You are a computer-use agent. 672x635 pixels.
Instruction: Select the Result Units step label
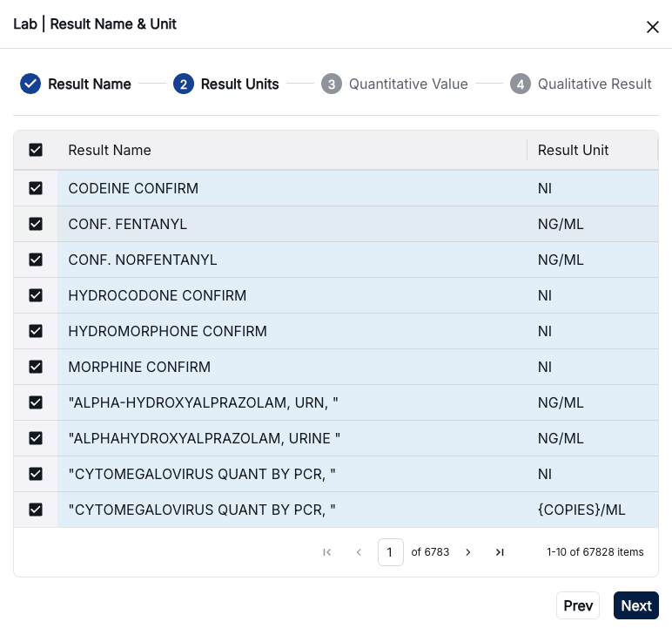pos(239,84)
